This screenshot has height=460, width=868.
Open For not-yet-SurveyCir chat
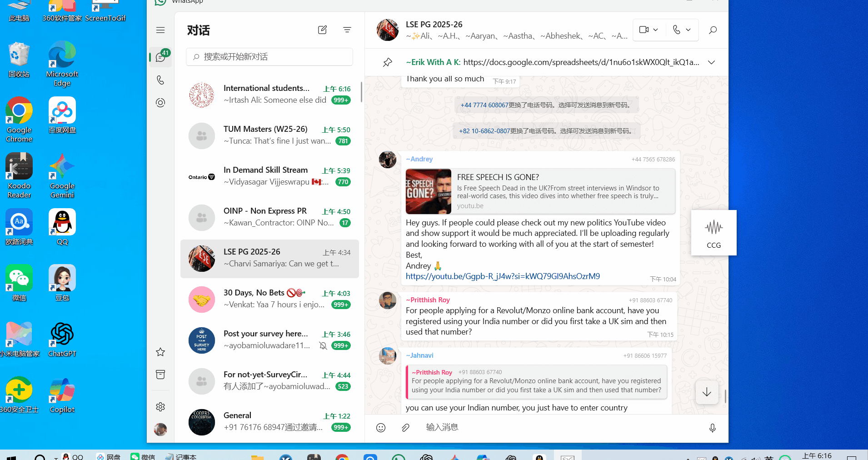click(269, 381)
